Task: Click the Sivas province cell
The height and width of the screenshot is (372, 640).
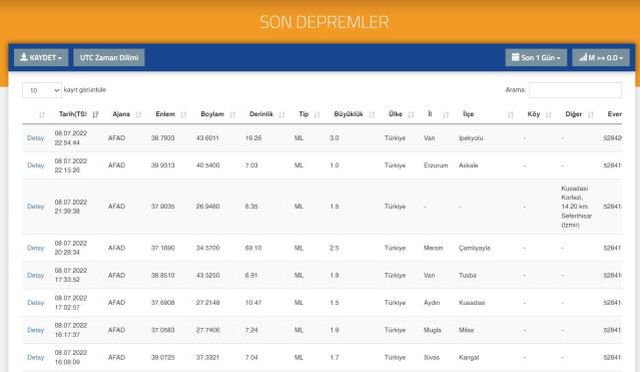Action: [x=431, y=357]
